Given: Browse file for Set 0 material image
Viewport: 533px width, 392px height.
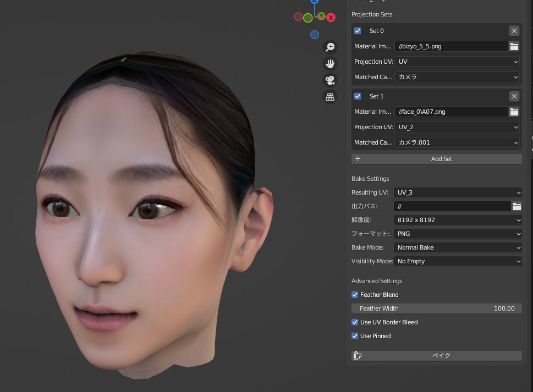Looking at the screenshot, I should coord(514,46).
